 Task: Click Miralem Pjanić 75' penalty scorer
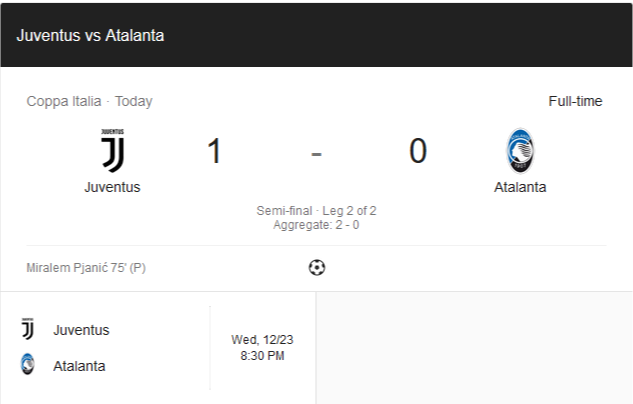tap(86, 268)
